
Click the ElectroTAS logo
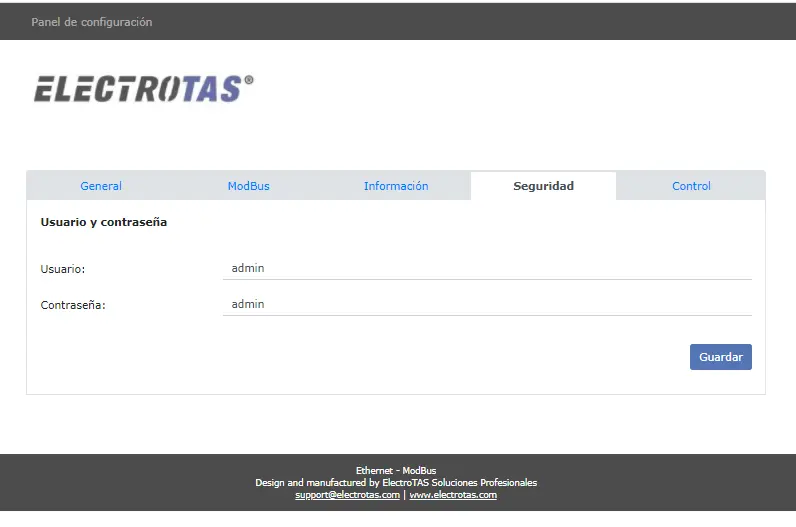pos(143,88)
